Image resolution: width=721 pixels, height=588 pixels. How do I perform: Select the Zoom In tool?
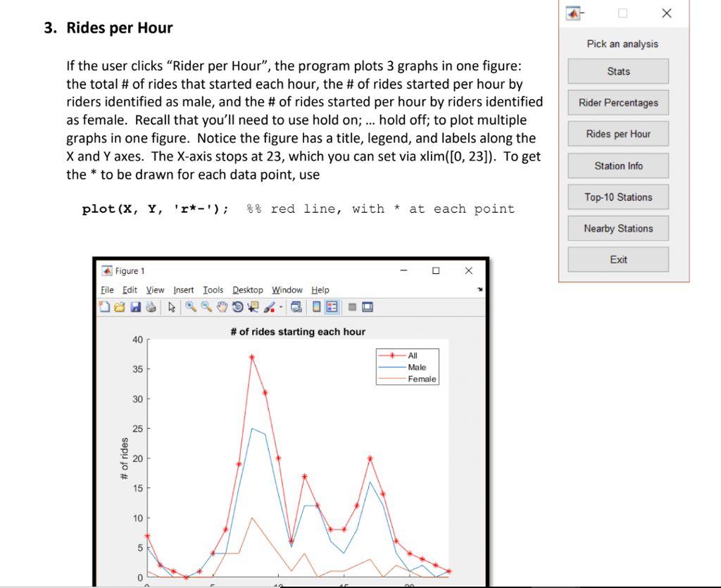(190, 307)
